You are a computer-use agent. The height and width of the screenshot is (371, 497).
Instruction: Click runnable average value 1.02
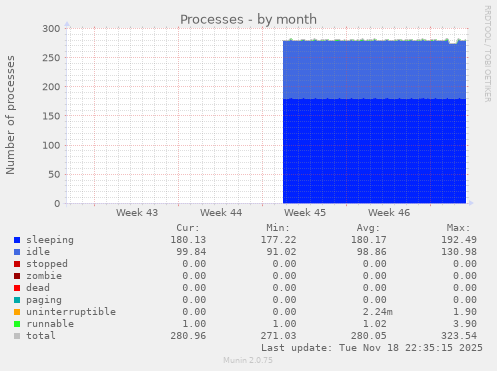[375, 324]
